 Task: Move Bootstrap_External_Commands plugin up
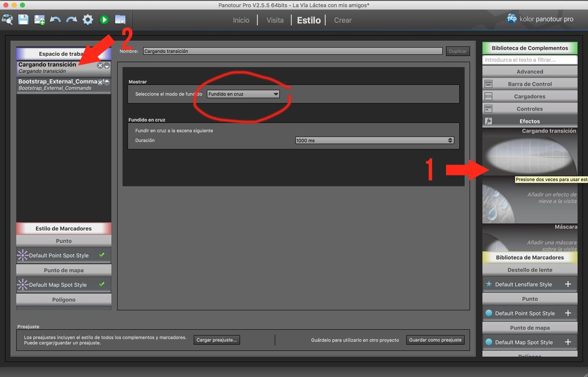click(107, 82)
